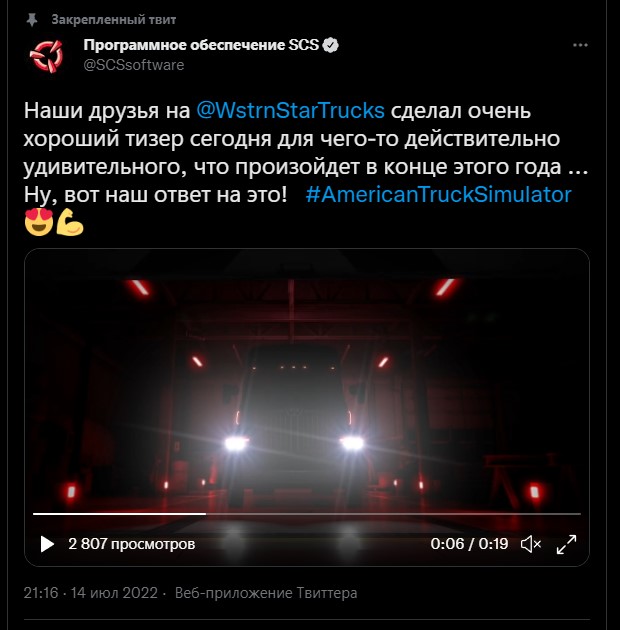Click the heart-eyes emoji
Image resolution: width=620 pixels, height=630 pixels.
pos(39,222)
